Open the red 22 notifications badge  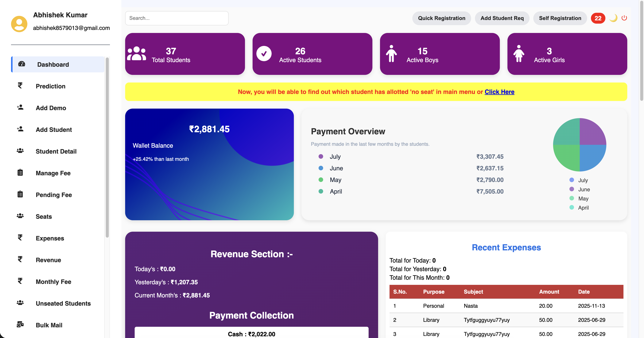pos(598,18)
